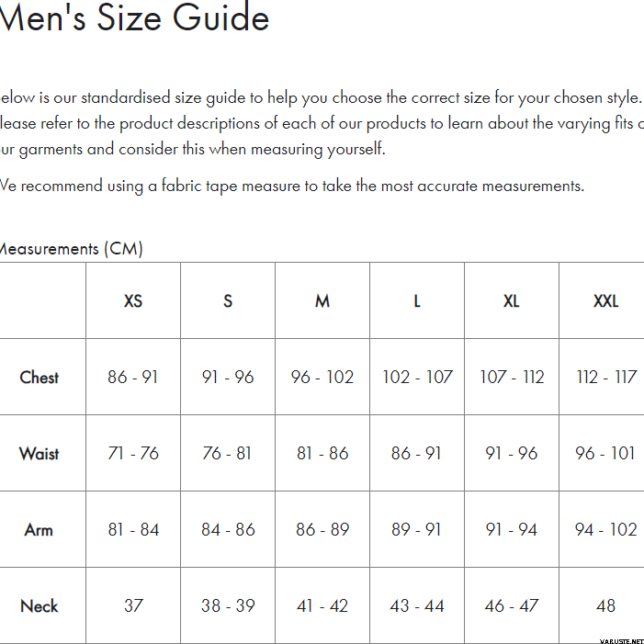Click the Men's Size Guide heading
This screenshot has width=644, height=644.
click(x=134, y=17)
